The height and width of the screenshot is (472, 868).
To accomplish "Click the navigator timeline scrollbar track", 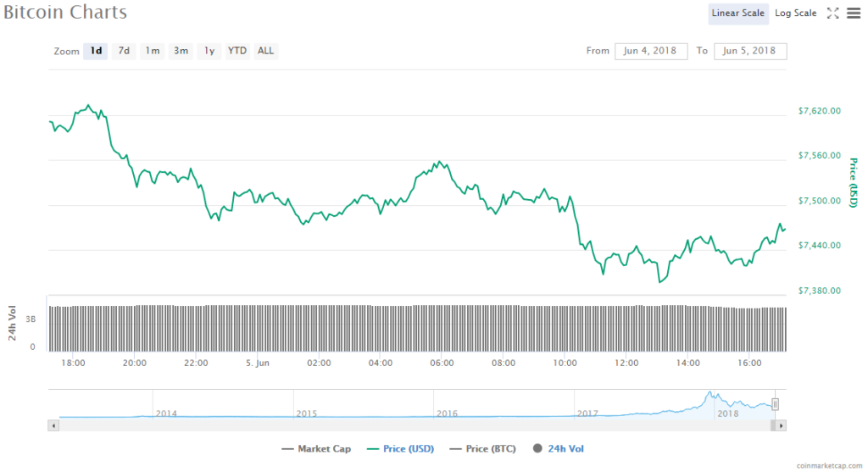I will (415, 425).
